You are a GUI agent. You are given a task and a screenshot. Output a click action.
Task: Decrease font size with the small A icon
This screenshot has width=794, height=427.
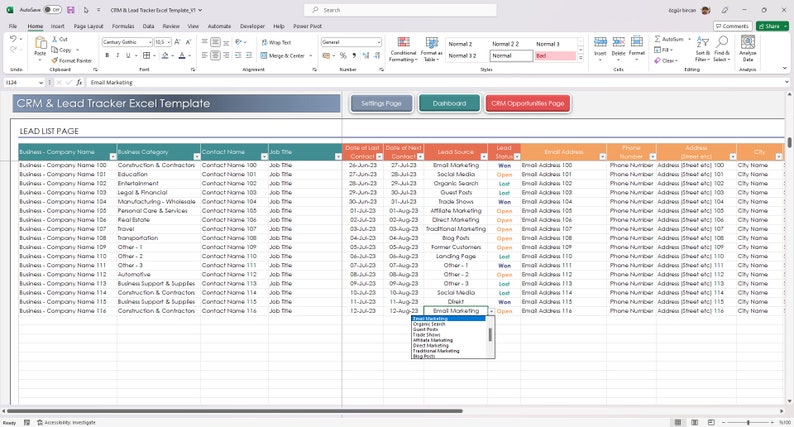pyautogui.click(x=188, y=42)
